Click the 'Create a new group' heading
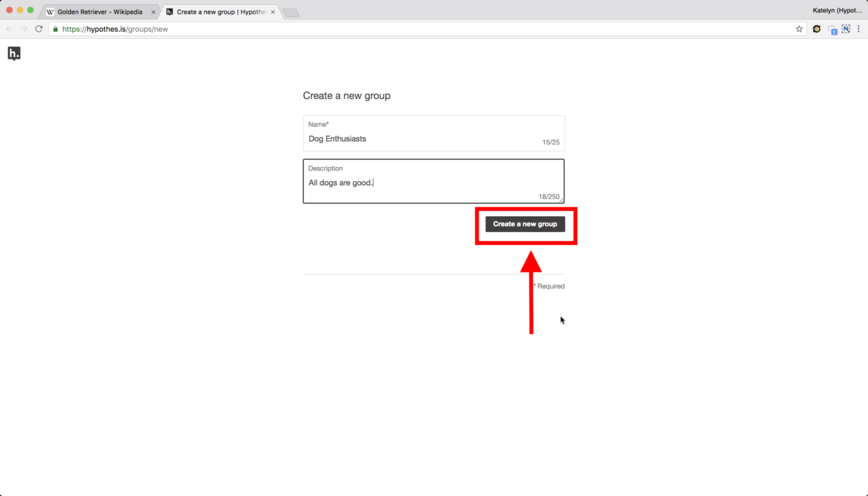This screenshot has width=868, height=496. coord(346,95)
